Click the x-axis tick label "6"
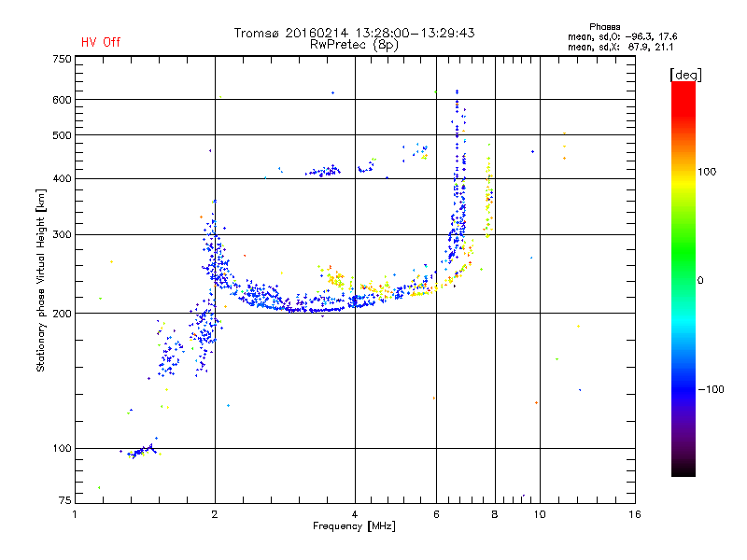The image size is (747, 560). [436, 514]
